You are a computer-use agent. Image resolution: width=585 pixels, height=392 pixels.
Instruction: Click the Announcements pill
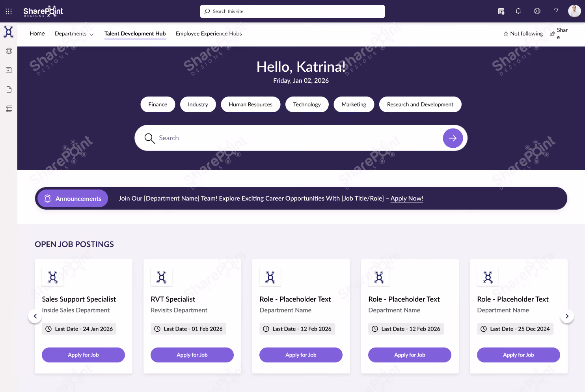[x=73, y=199]
